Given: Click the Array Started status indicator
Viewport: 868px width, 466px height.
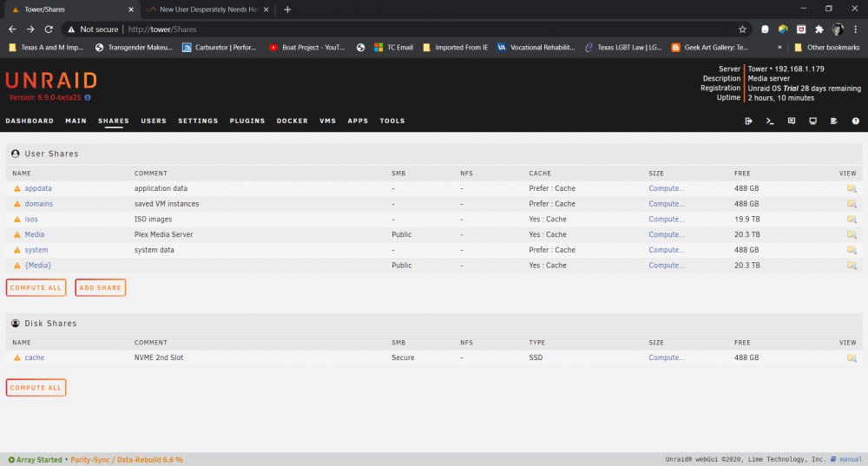Looking at the screenshot, I should [36, 460].
